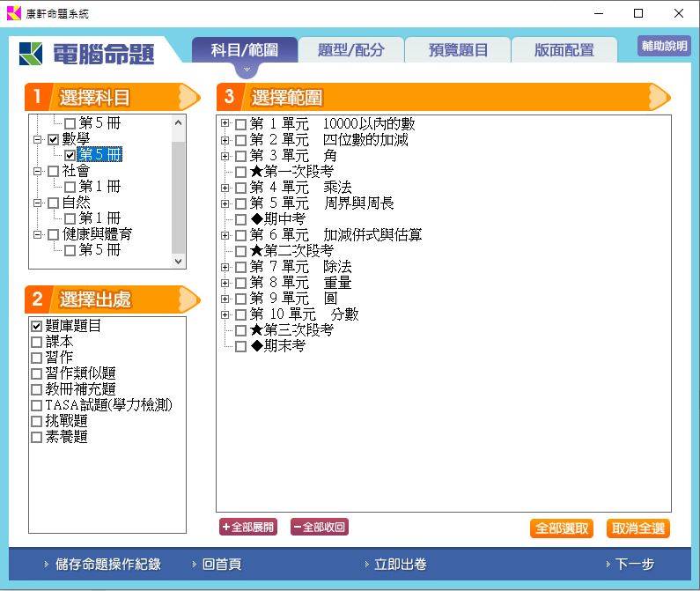Screen dimensions: 700x591
Task: Expand 第4單元 乘法 node
Action: tap(225, 188)
